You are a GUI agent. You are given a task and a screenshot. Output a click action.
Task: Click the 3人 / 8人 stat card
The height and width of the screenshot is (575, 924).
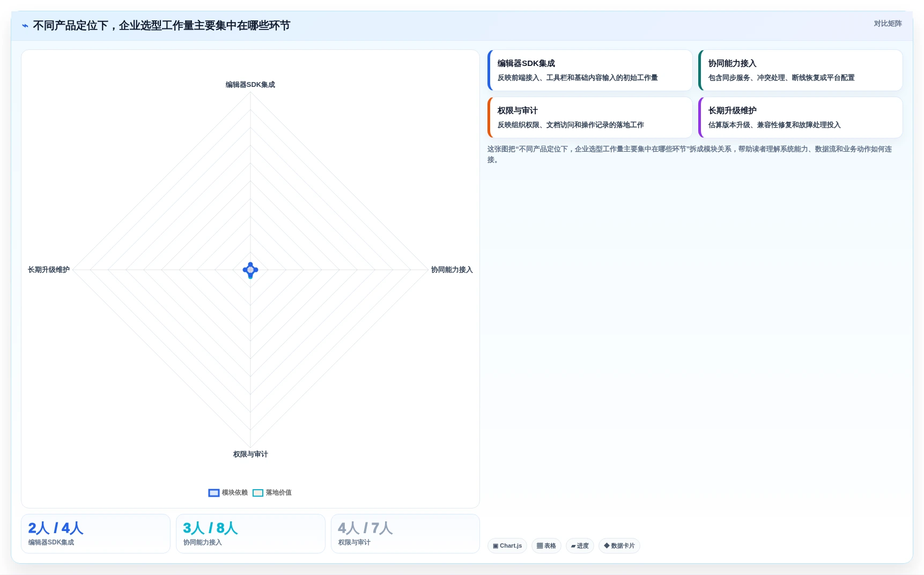click(250, 534)
